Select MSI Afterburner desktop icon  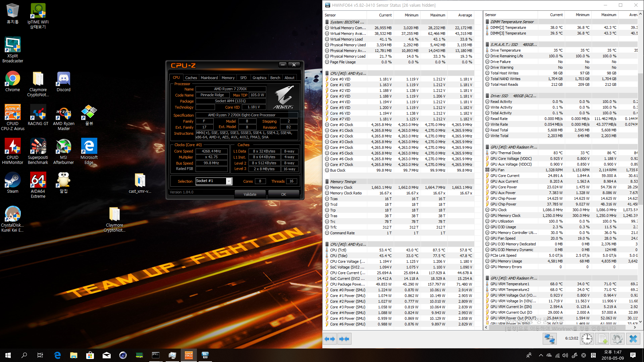(x=63, y=151)
